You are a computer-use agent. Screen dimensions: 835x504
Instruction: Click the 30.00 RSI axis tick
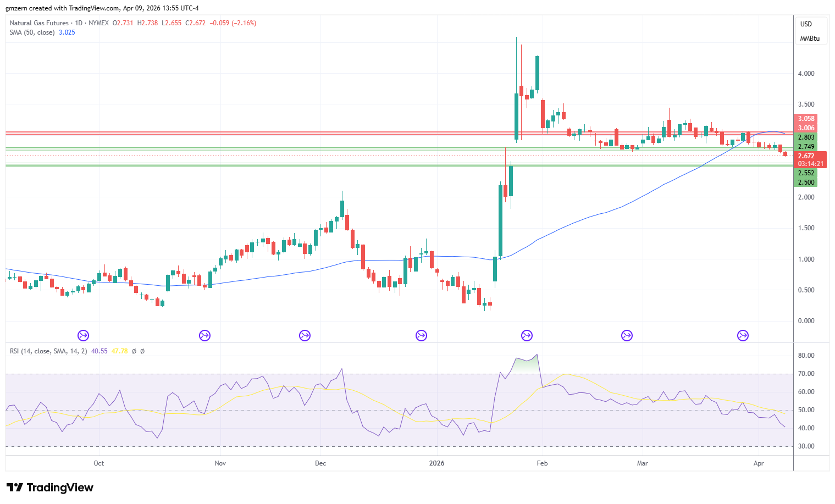(x=806, y=446)
